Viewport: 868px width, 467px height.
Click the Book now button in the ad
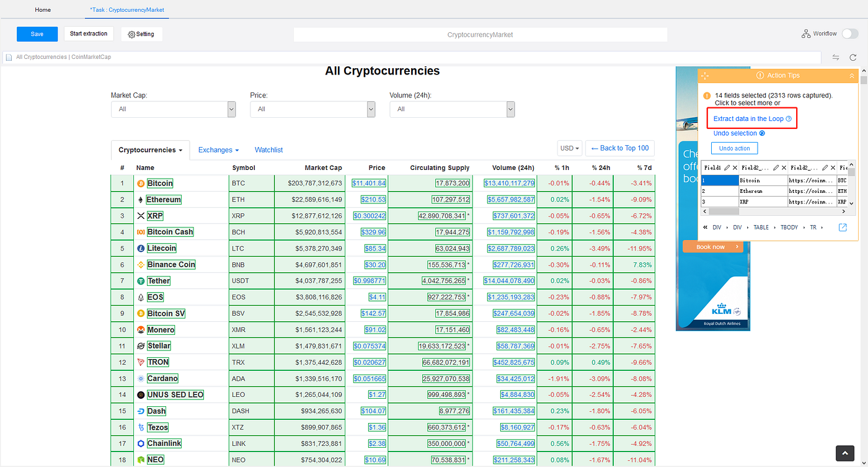tap(713, 247)
